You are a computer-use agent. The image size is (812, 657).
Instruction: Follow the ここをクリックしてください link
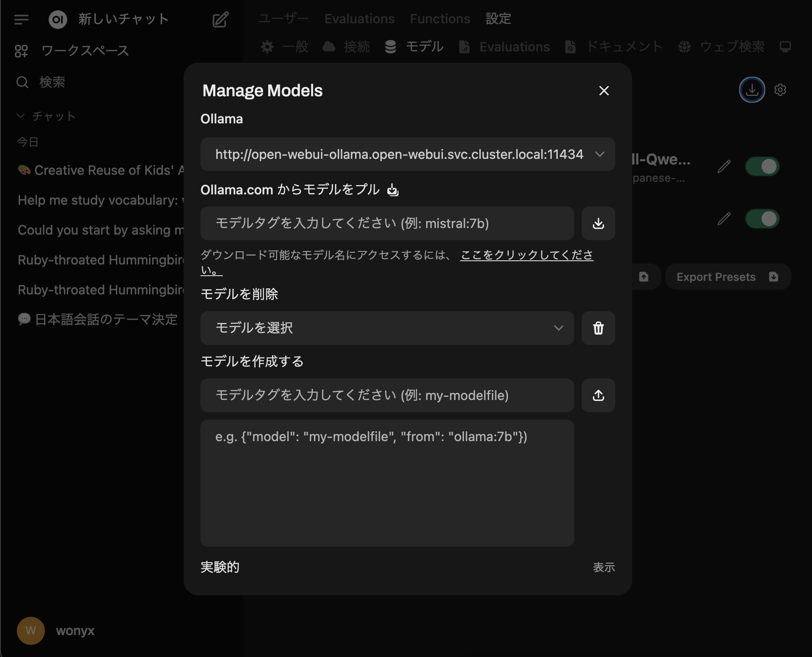pos(527,255)
